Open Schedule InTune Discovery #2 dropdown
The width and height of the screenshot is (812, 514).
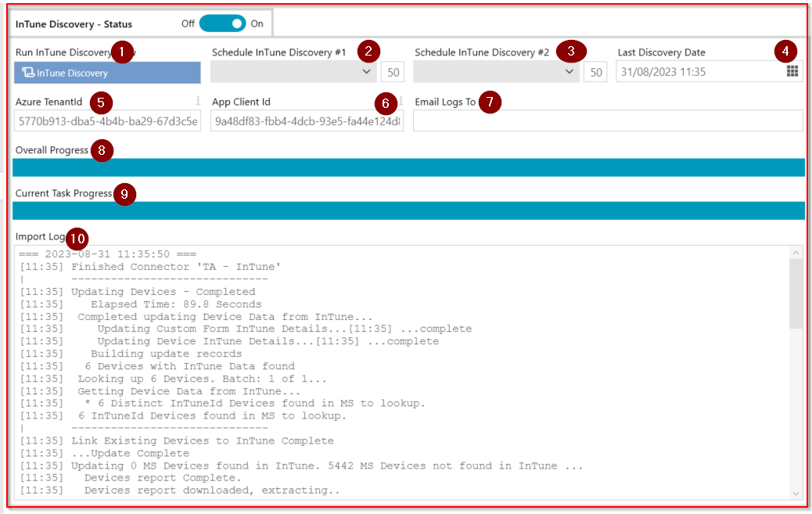pyautogui.click(x=496, y=71)
